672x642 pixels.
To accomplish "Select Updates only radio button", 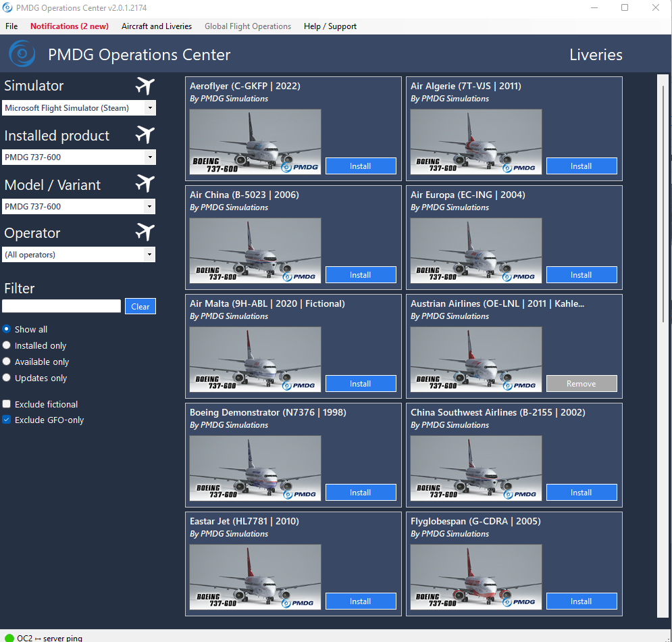I will point(7,378).
